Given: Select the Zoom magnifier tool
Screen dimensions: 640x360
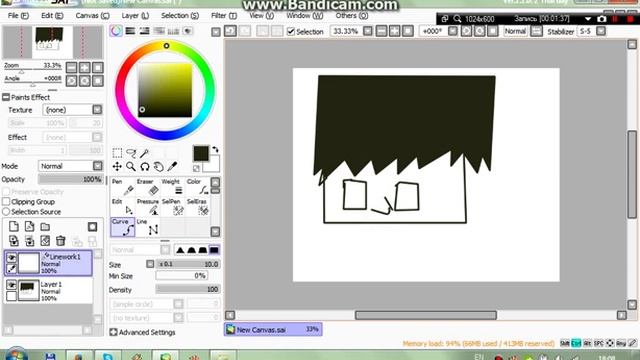Looking at the screenshot, I should [131, 167].
